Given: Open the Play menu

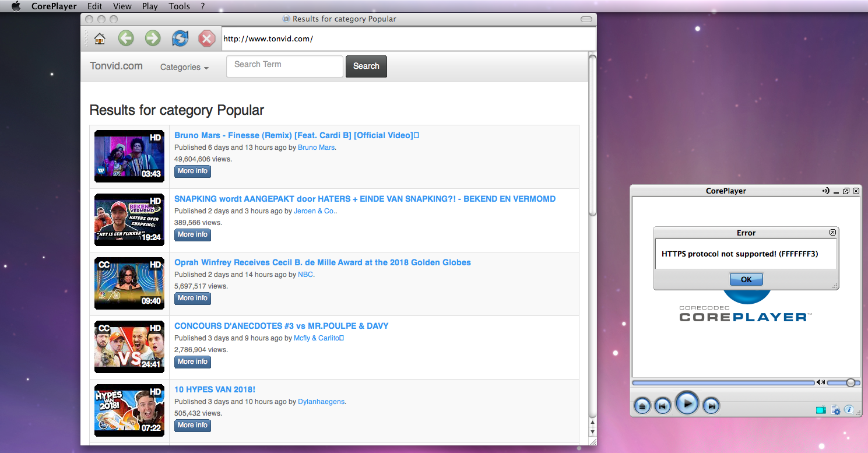Looking at the screenshot, I should tap(150, 6).
